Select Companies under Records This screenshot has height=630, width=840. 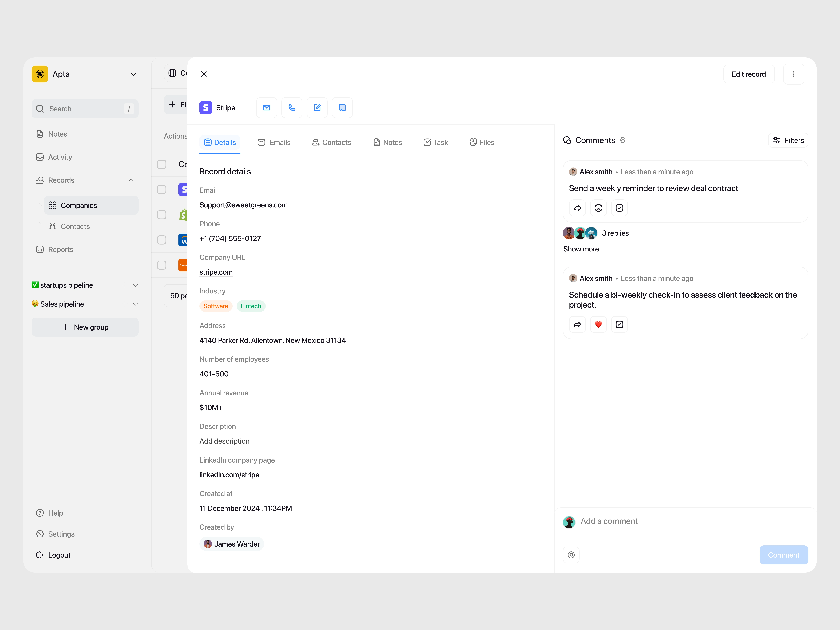click(91, 205)
